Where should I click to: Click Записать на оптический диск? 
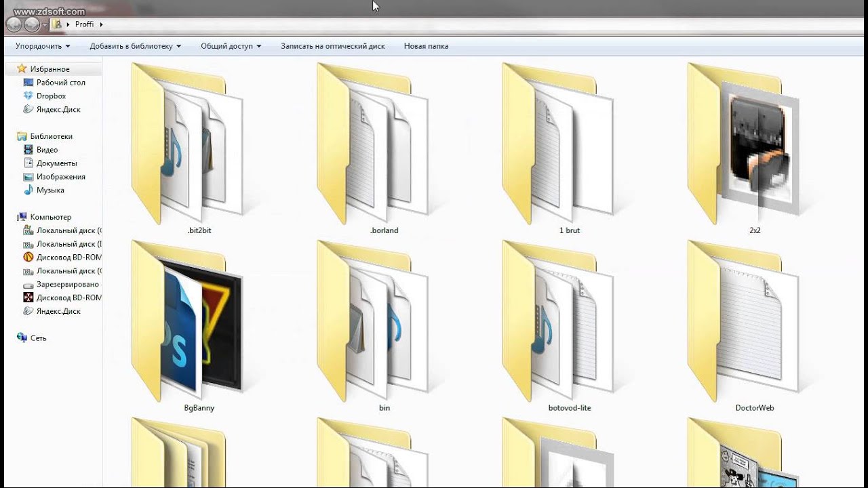pos(332,46)
